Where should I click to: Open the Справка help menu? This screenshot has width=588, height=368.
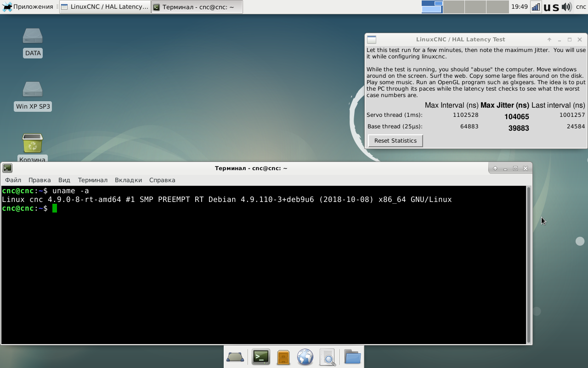pyautogui.click(x=162, y=180)
